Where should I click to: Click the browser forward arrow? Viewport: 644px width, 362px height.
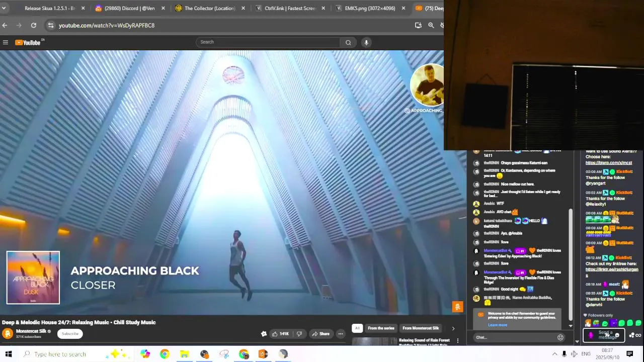click(x=19, y=25)
